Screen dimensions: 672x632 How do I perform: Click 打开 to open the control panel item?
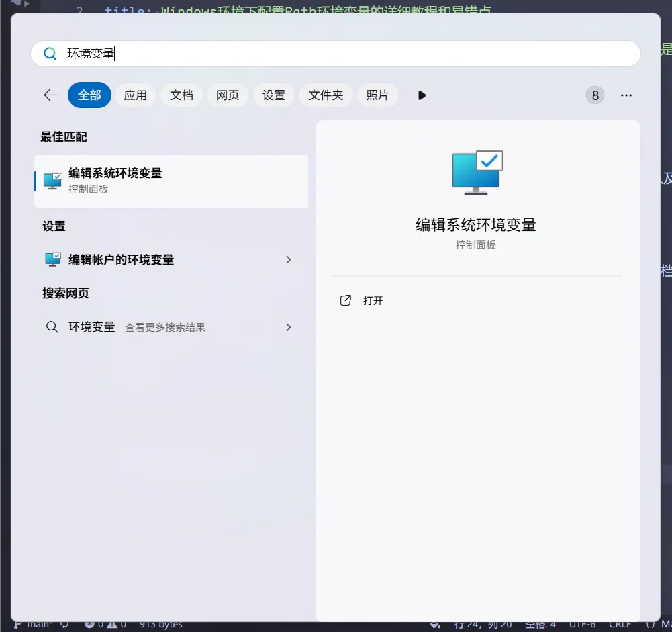(373, 300)
